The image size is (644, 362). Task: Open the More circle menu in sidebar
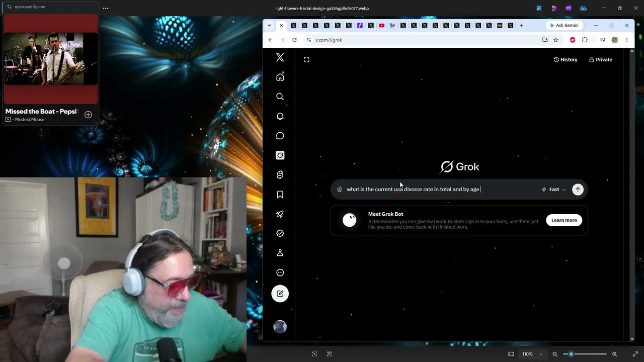pyautogui.click(x=280, y=273)
